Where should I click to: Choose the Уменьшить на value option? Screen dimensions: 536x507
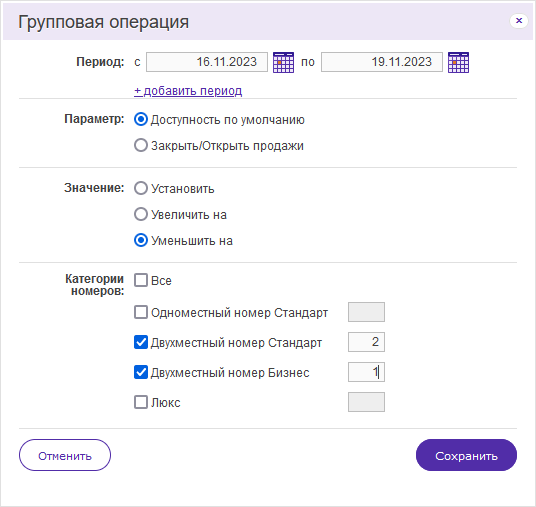pos(141,240)
